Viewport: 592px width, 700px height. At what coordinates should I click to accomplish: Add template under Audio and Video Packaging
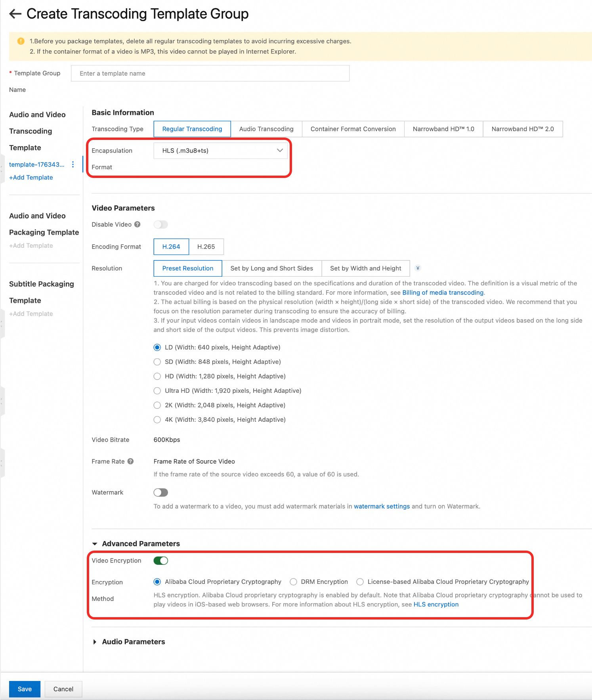click(31, 246)
